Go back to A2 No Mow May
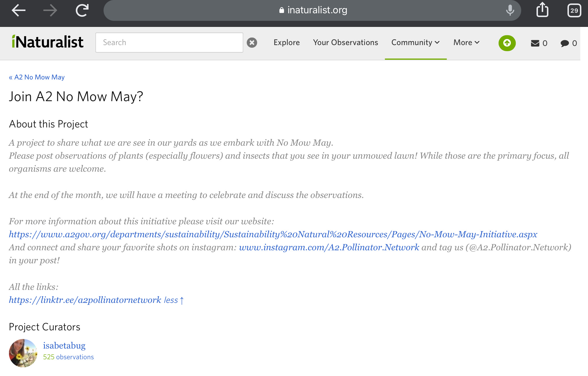The width and height of the screenshot is (588, 376). pos(37,77)
